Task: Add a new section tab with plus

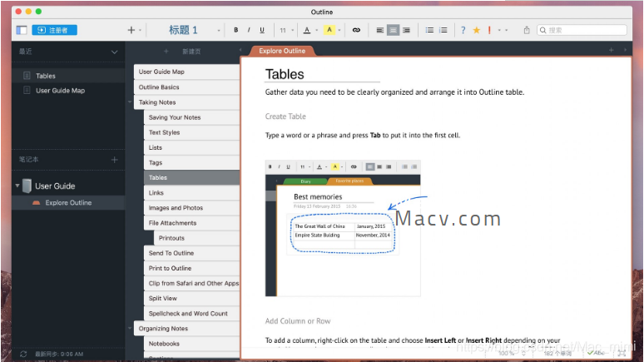Action: [612, 50]
